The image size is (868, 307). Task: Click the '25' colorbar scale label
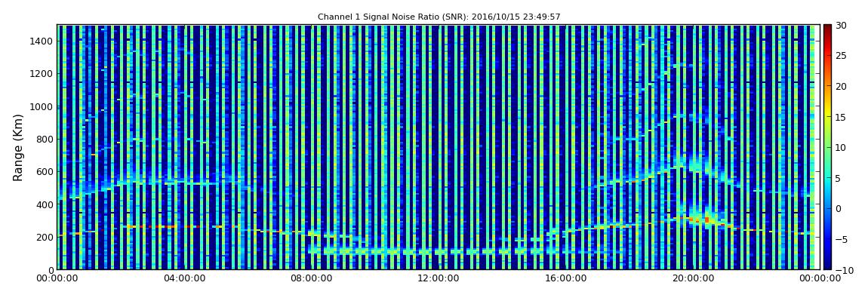click(x=842, y=56)
